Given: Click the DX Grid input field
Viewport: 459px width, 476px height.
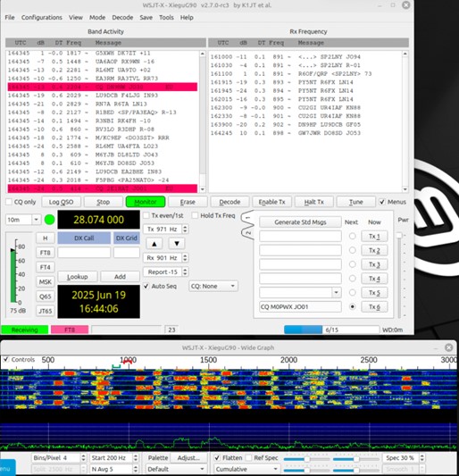Looking at the screenshot, I should [x=127, y=253].
